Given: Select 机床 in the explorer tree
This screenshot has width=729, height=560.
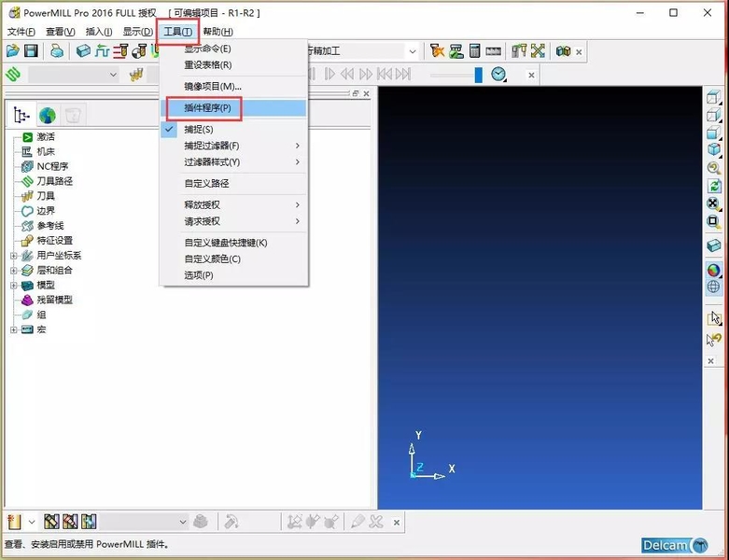Looking at the screenshot, I should pyautogui.click(x=46, y=151).
